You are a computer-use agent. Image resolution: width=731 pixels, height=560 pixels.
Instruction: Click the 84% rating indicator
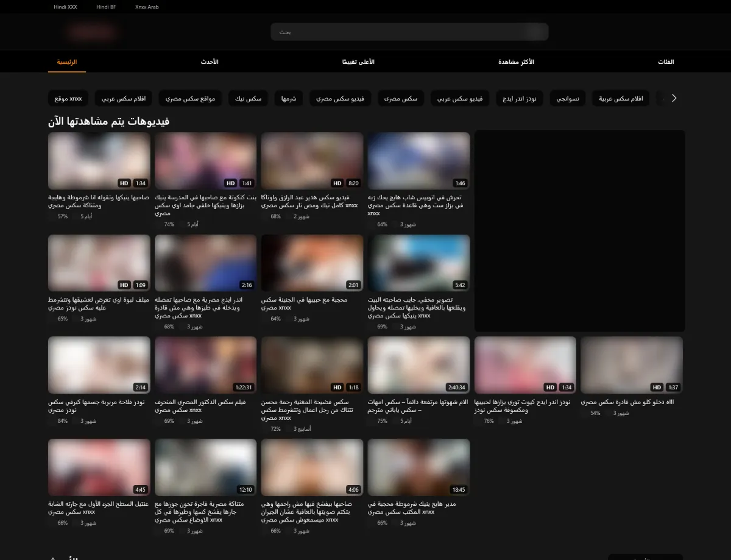(x=62, y=421)
